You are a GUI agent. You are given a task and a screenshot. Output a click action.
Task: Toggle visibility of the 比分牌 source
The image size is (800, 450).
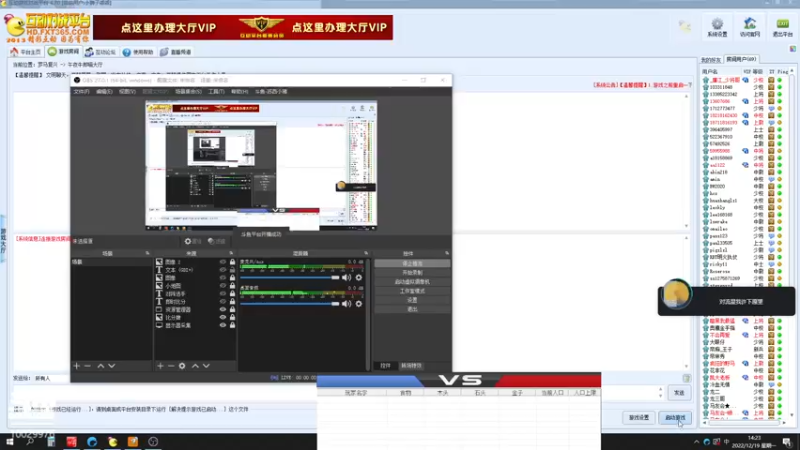tap(222, 317)
